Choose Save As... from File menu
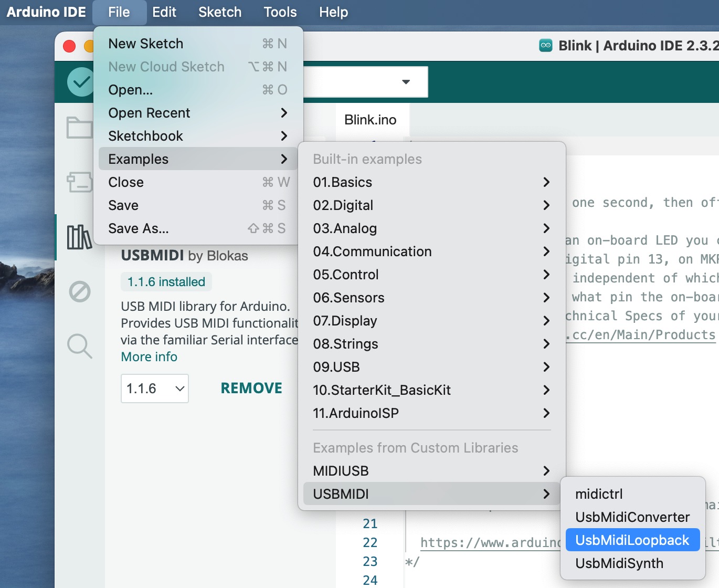 coord(198,228)
